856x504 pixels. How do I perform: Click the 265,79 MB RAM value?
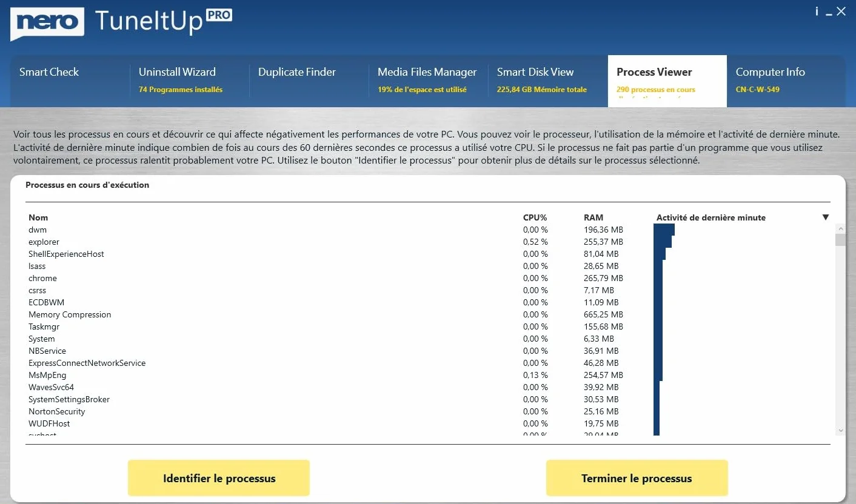(x=603, y=278)
